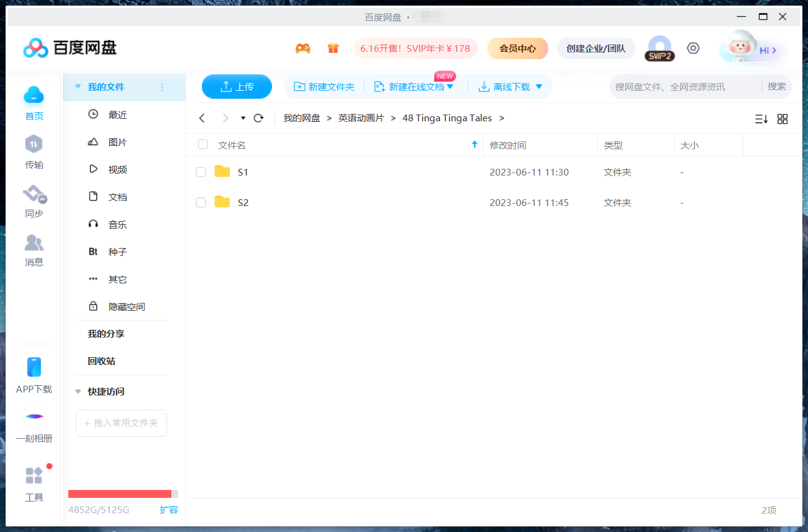Open the 传输 (transfers) panel

(34, 152)
